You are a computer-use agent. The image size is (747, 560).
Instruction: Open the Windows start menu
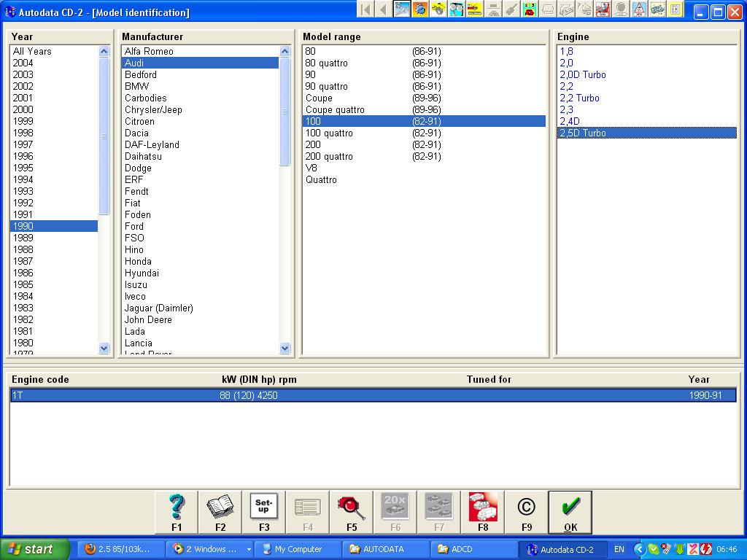coord(34,549)
